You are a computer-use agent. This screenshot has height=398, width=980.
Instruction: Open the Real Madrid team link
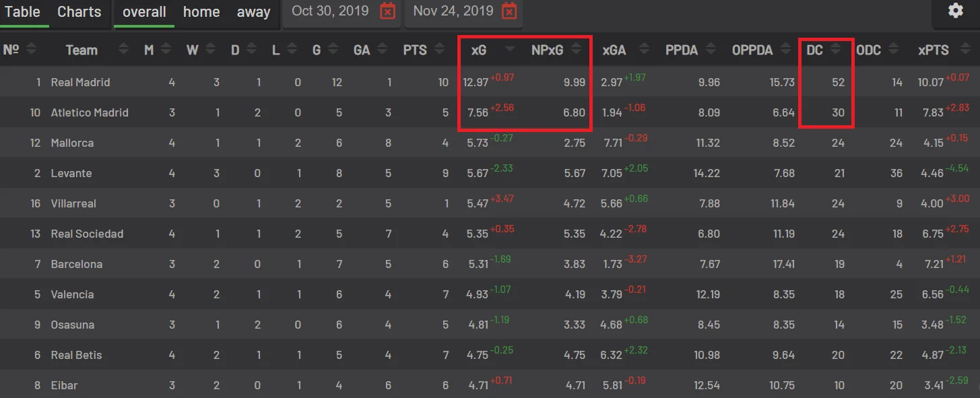click(x=80, y=82)
